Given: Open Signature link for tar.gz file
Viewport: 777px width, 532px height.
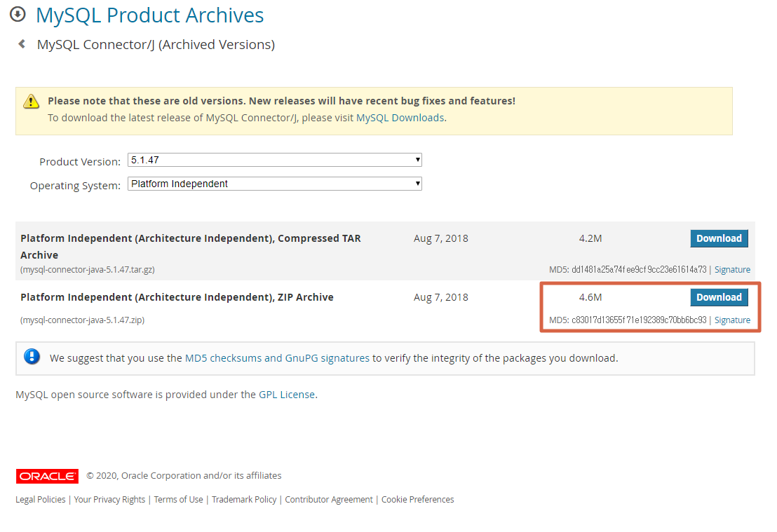Looking at the screenshot, I should [x=732, y=269].
